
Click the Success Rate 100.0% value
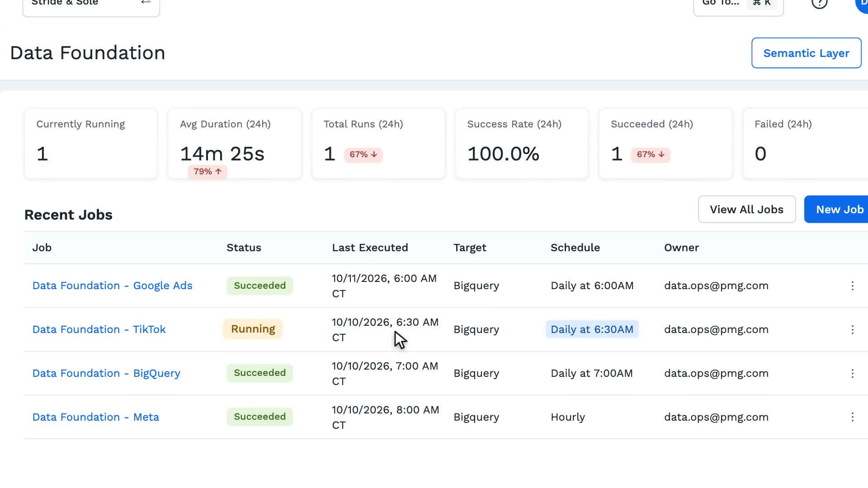point(503,154)
